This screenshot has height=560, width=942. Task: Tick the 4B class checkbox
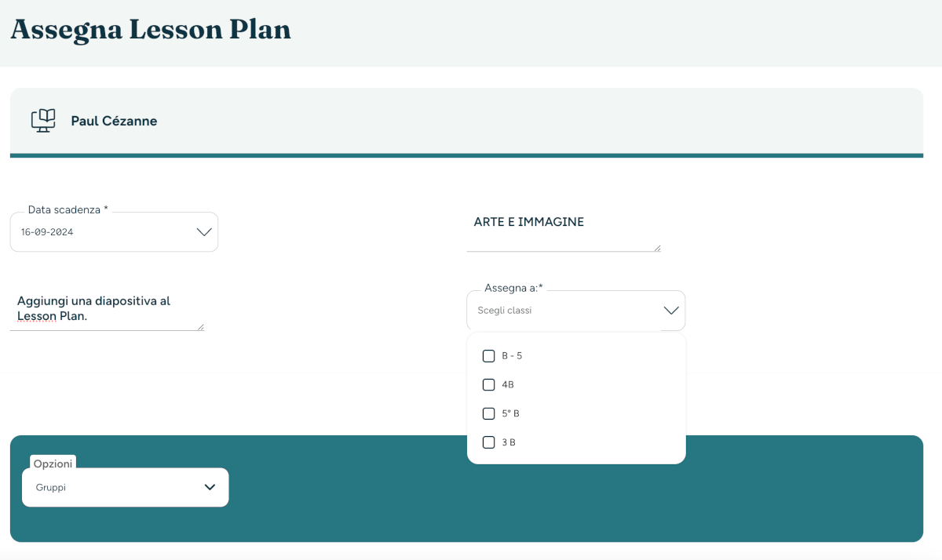tap(488, 385)
